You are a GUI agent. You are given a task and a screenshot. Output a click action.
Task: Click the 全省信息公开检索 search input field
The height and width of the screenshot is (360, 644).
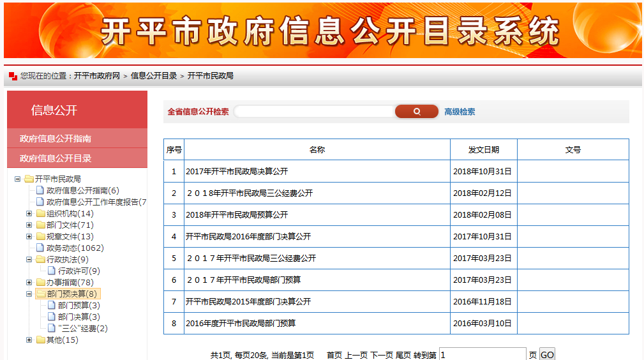click(x=314, y=112)
